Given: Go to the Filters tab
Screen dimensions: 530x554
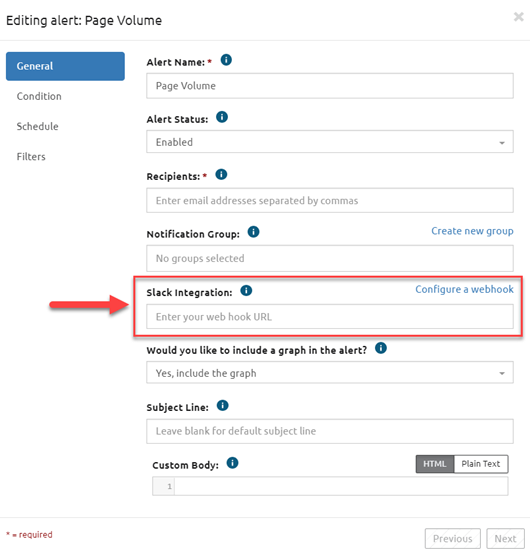Looking at the screenshot, I should [x=31, y=157].
